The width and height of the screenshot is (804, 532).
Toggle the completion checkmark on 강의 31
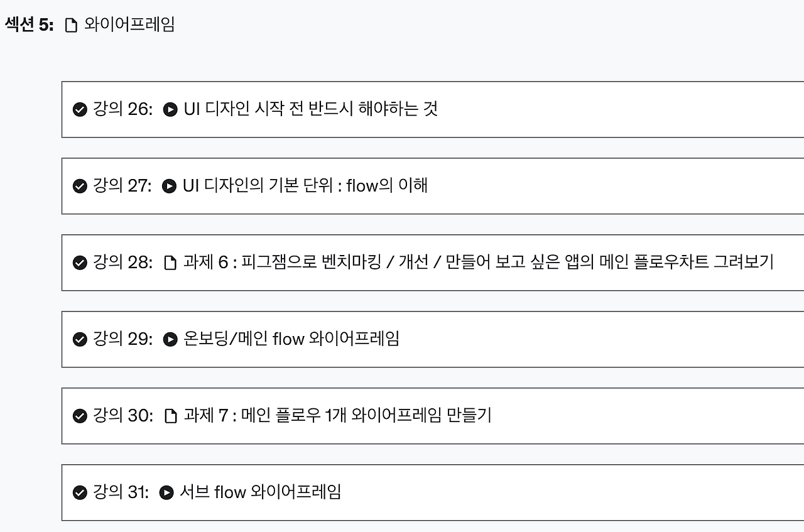(x=79, y=492)
